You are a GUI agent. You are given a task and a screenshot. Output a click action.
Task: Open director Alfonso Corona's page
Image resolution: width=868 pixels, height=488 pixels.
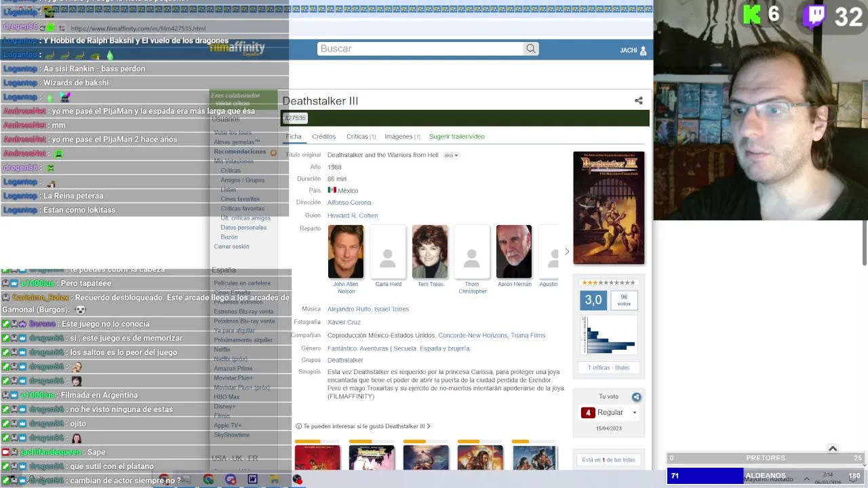click(x=349, y=203)
